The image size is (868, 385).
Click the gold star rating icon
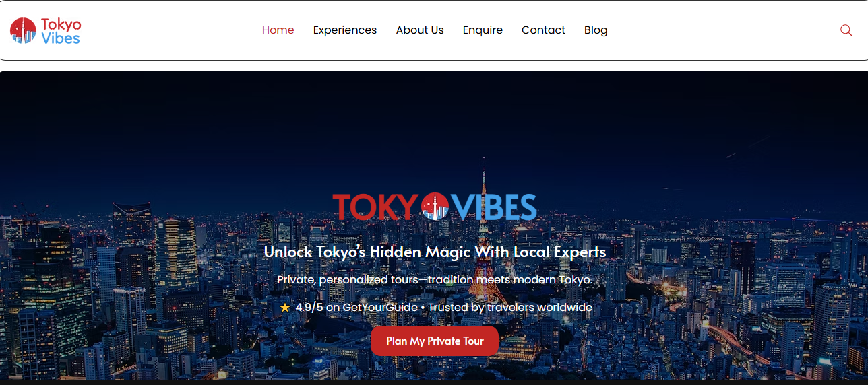tap(285, 308)
